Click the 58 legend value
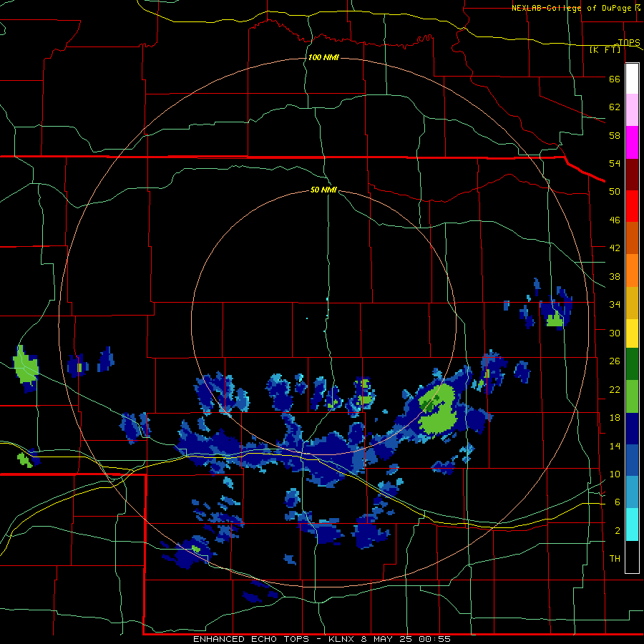This screenshot has width=644, height=644. click(615, 135)
